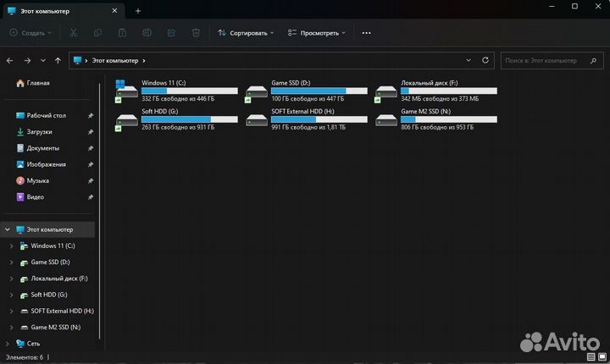Image resolution: width=610 pixels, height=364 pixels.
Task: Go forward with the right arrow
Action: pos(27,61)
